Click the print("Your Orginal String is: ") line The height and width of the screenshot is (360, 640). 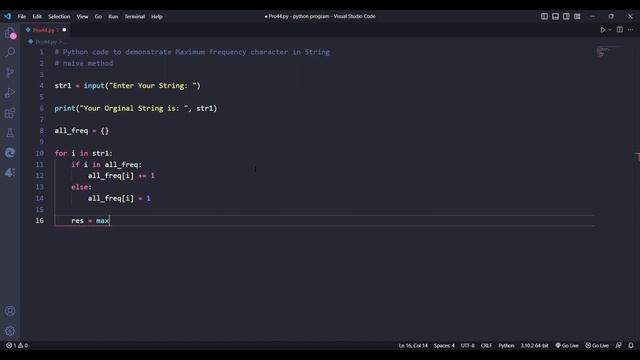[x=136, y=109]
